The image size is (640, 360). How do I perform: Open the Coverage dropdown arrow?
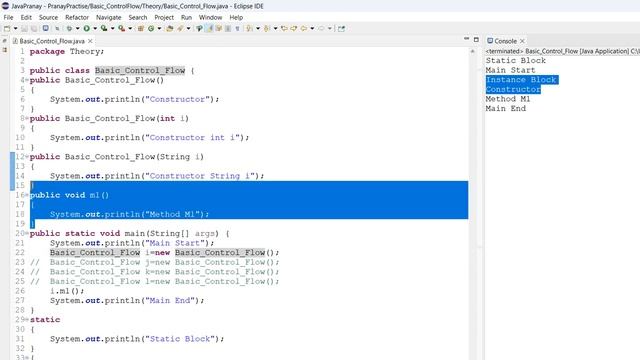point(113,29)
